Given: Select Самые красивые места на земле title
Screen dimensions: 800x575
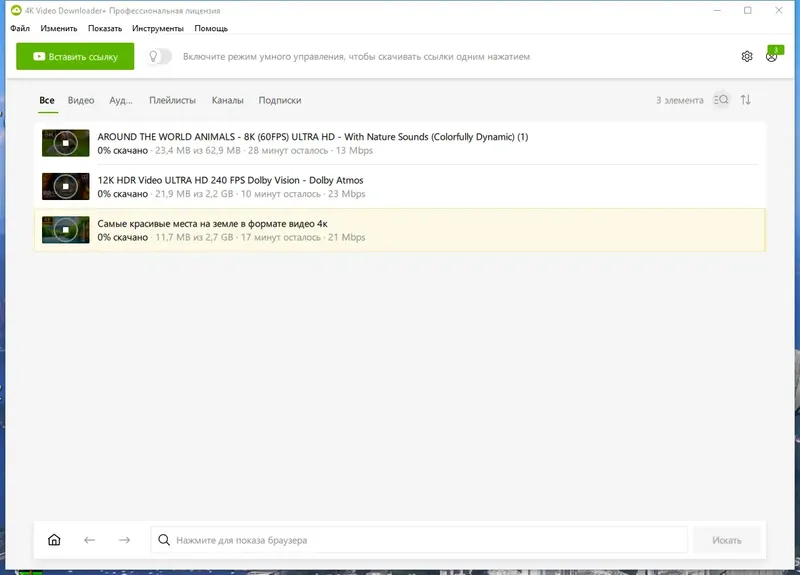Looking at the screenshot, I should click(212, 223).
